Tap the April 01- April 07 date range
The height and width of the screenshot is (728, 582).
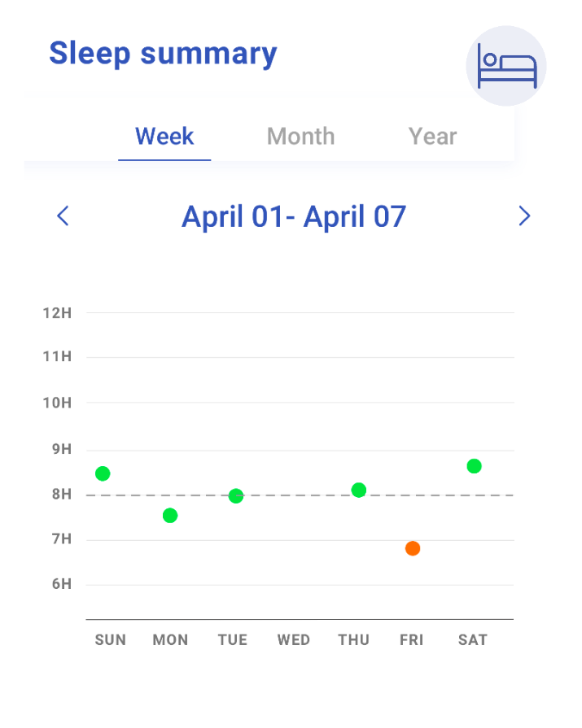tap(294, 216)
